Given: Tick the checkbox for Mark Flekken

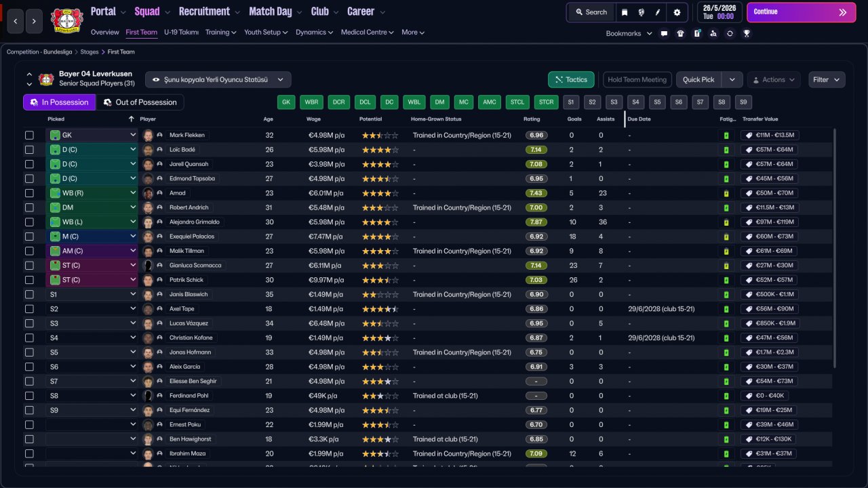Looking at the screenshot, I should (x=29, y=136).
